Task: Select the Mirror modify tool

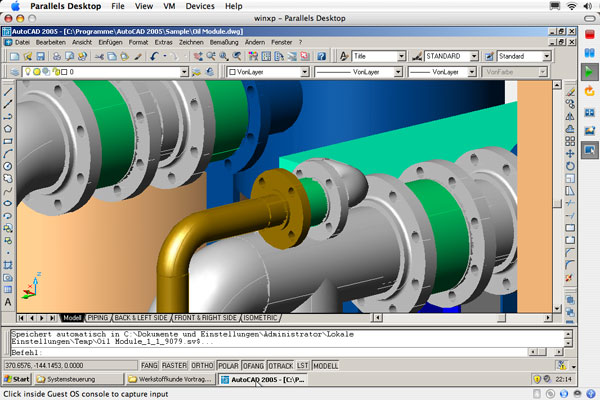Action: pyautogui.click(x=570, y=116)
